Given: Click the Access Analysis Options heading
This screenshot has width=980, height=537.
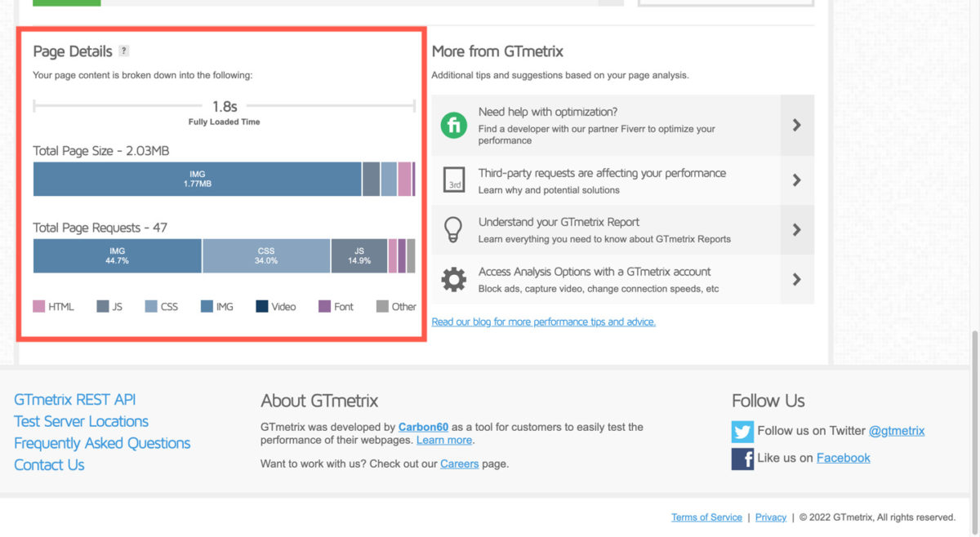Looking at the screenshot, I should 595,272.
